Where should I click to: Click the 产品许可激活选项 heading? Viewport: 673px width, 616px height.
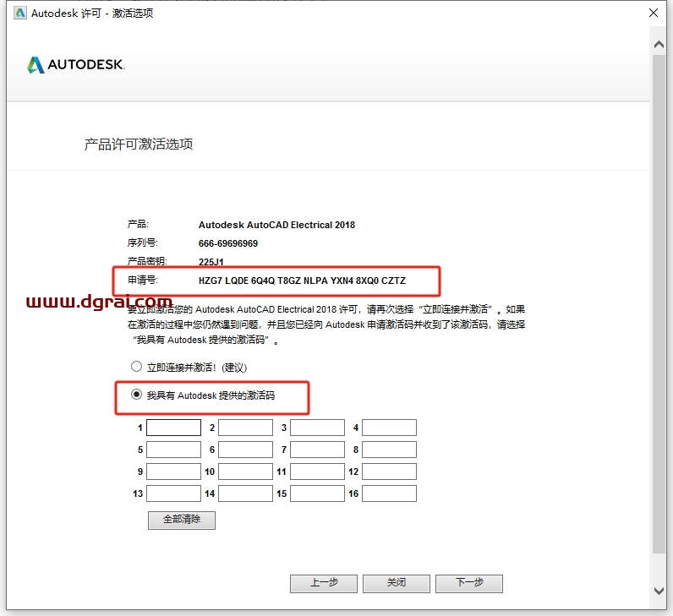tap(139, 144)
